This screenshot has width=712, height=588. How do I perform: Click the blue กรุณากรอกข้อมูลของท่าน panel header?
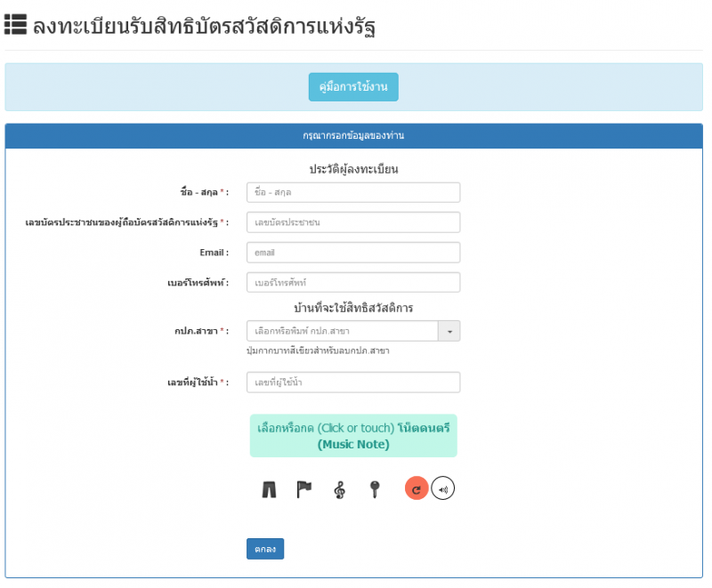tap(353, 135)
